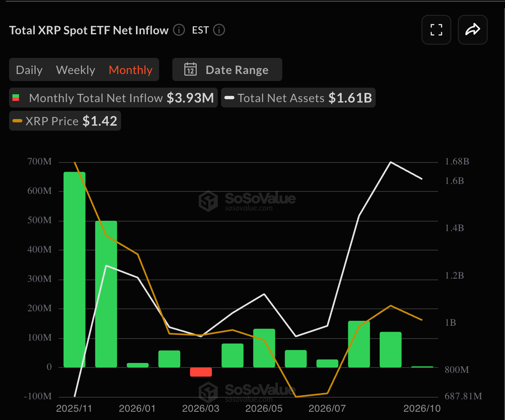Show info tooltip next to EST
Screen dimensions: 505x420
[x=219, y=30]
